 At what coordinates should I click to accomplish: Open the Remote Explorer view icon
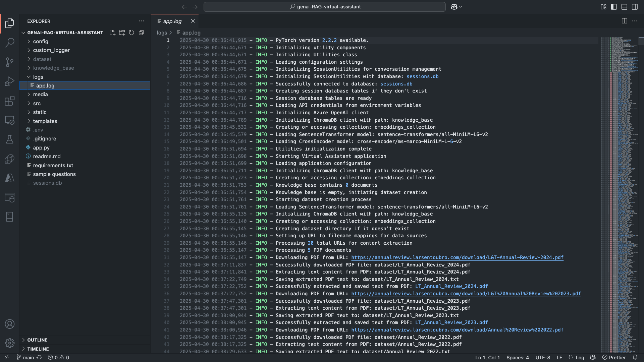coord(10,120)
